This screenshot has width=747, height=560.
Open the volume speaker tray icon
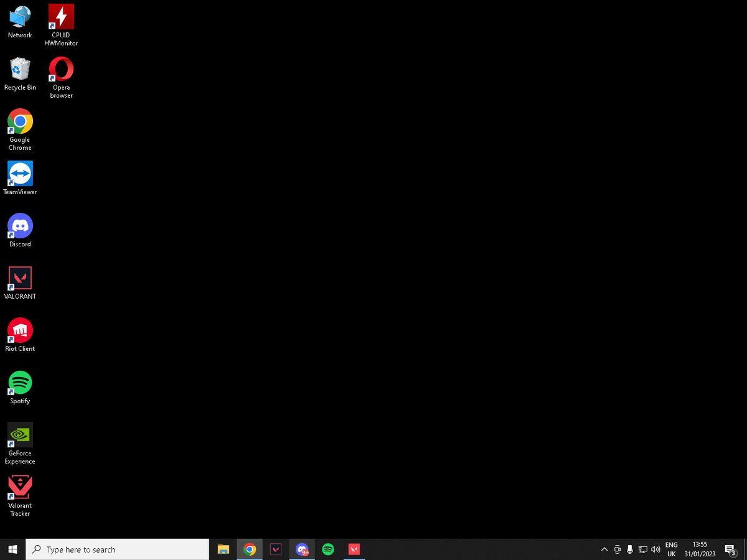coord(655,549)
